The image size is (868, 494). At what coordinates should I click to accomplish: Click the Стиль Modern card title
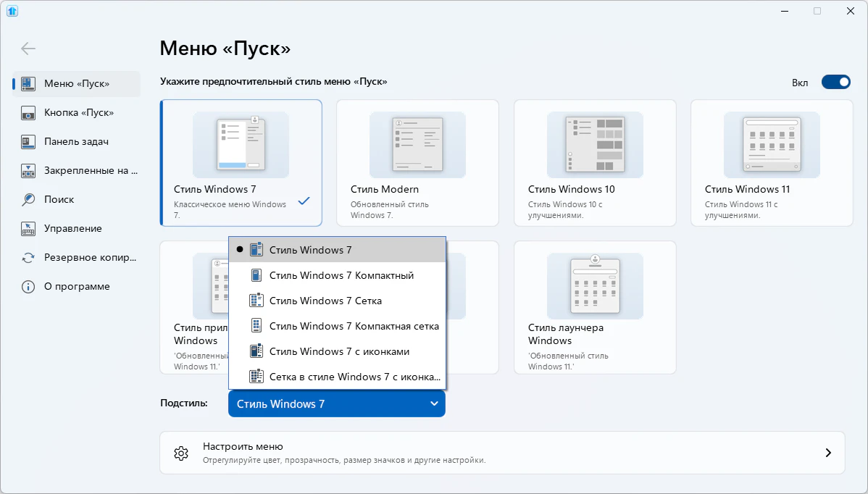click(384, 189)
